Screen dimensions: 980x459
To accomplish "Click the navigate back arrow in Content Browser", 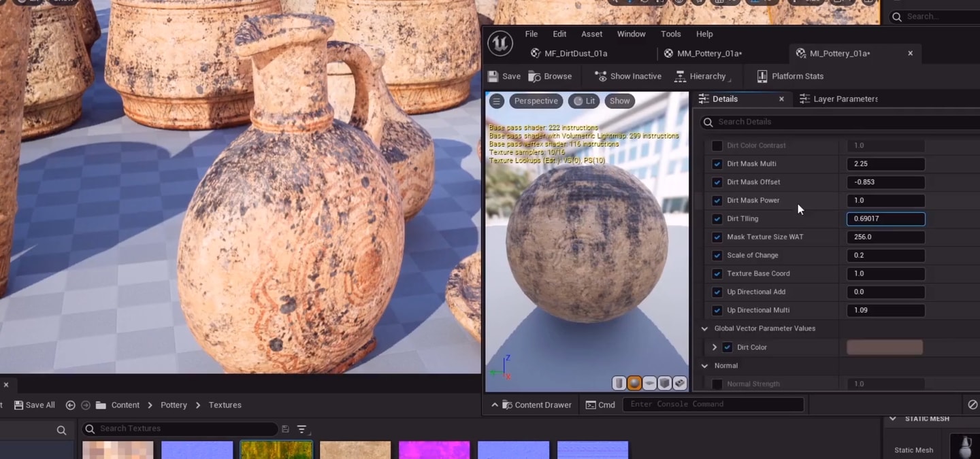I will coord(70,405).
